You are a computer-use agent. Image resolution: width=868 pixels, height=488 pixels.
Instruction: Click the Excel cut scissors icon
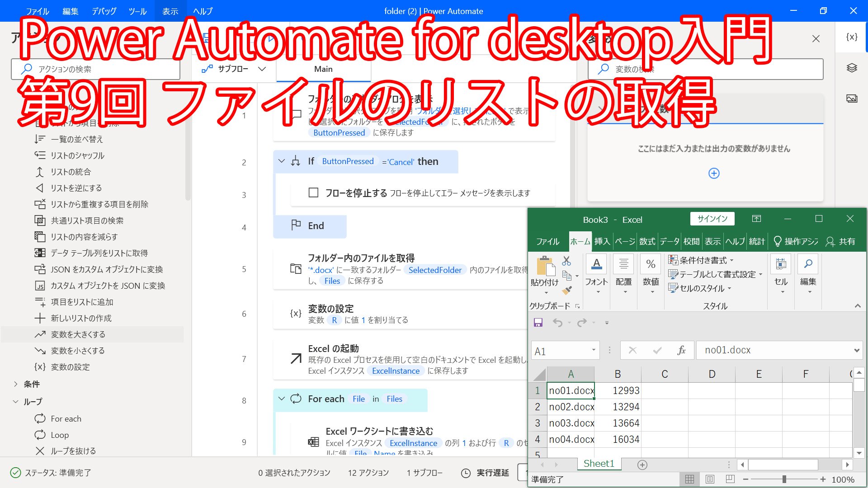566,261
